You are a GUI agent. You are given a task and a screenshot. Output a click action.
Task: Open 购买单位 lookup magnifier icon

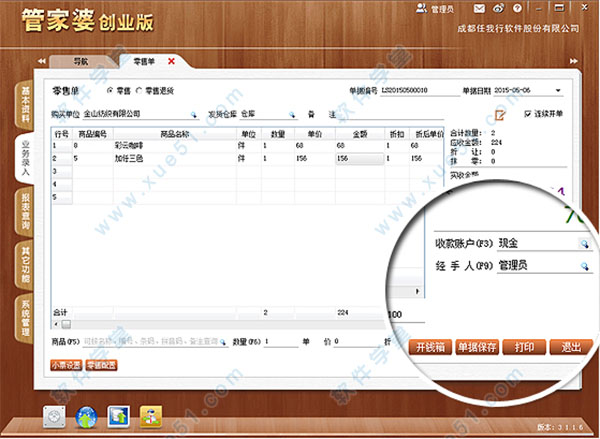tap(194, 114)
